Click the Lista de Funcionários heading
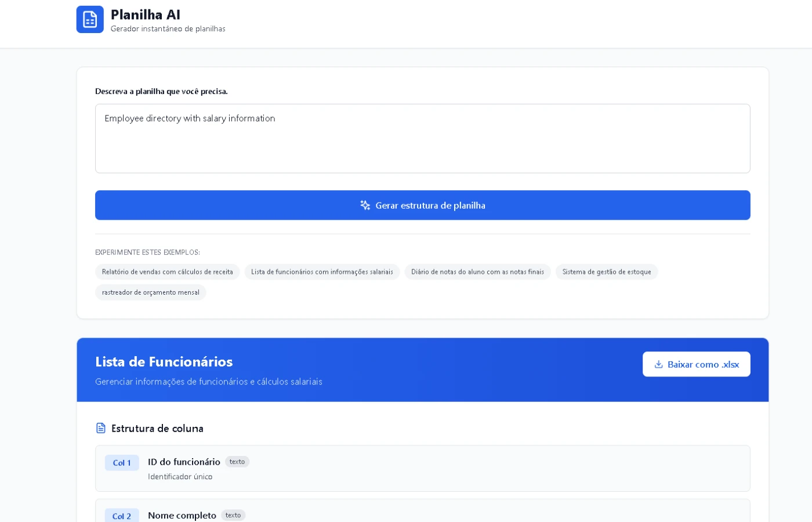 tap(164, 362)
